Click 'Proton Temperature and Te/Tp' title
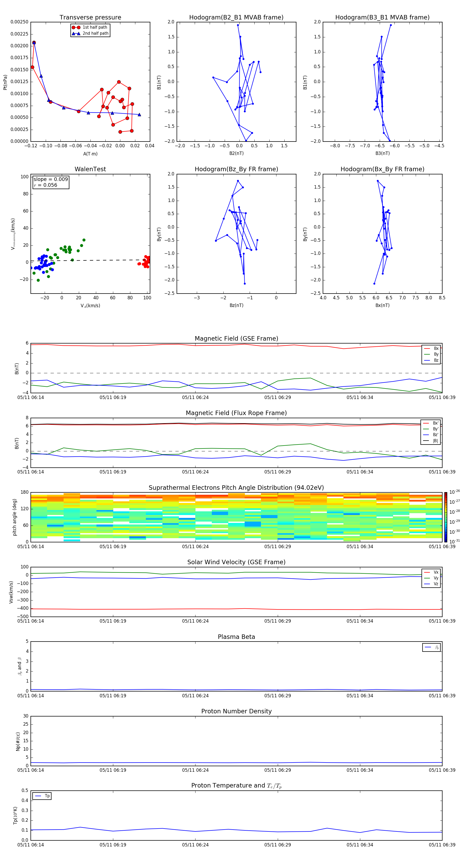Screen dimensions: 473x868 tap(236, 785)
